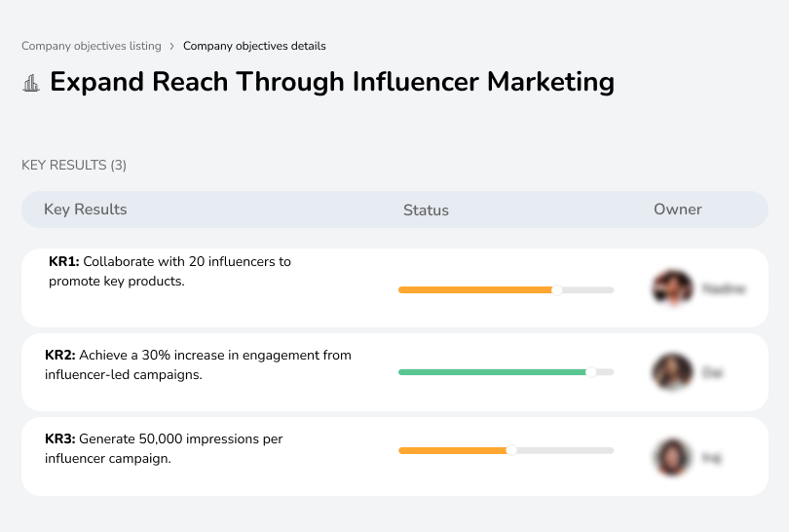
Task: Click the Key Results column header
Action: [86, 209]
